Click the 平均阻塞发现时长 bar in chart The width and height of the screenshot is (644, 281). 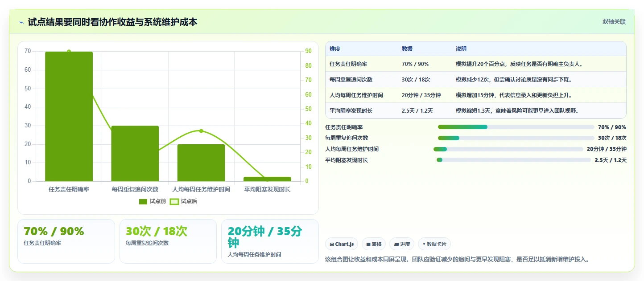[x=267, y=179]
